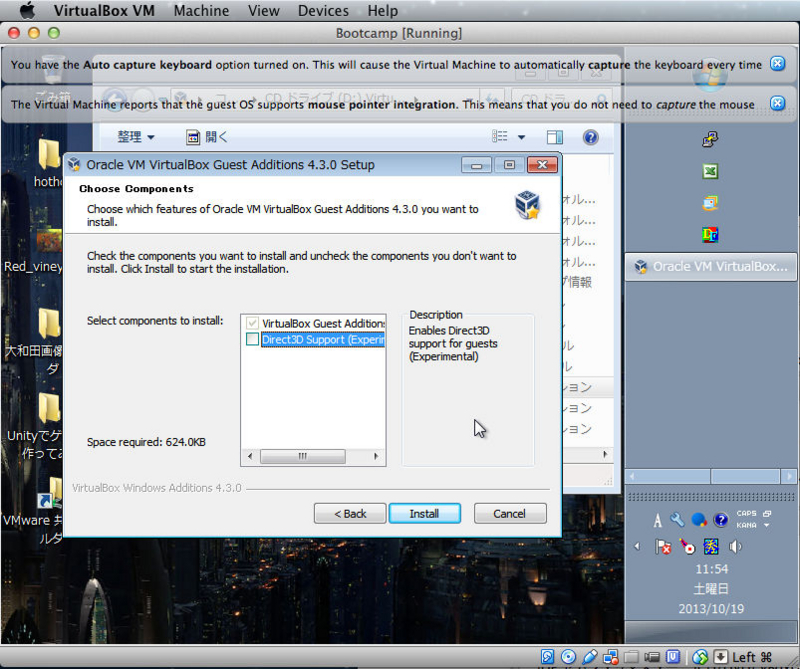This screenshot has height=669, width=800.
Task: Open the Help menu
Action: (x=382, y=11)
